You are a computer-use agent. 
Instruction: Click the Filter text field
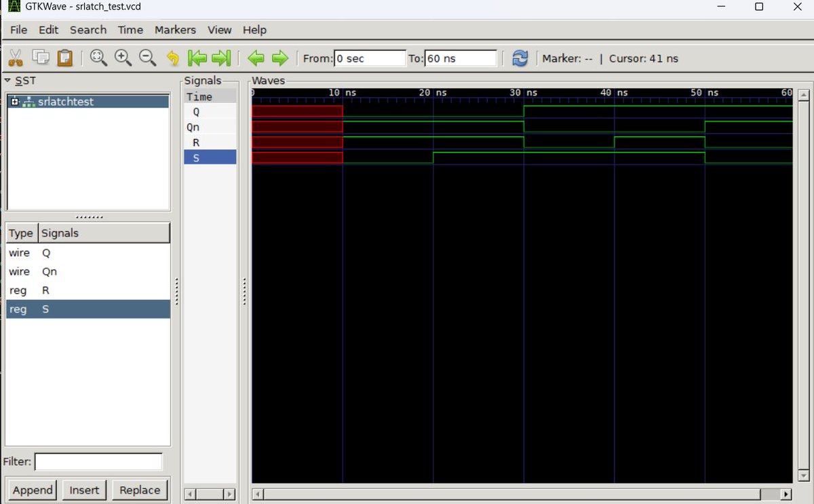98,462
